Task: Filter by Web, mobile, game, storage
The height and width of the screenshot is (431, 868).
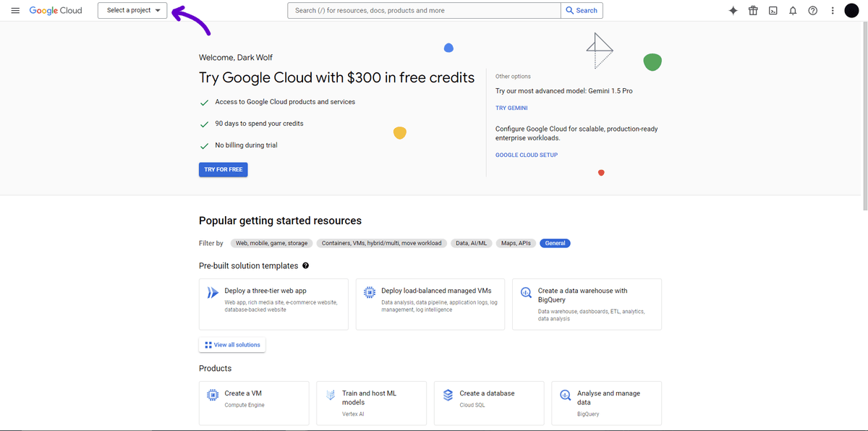Action: point(271,243)
